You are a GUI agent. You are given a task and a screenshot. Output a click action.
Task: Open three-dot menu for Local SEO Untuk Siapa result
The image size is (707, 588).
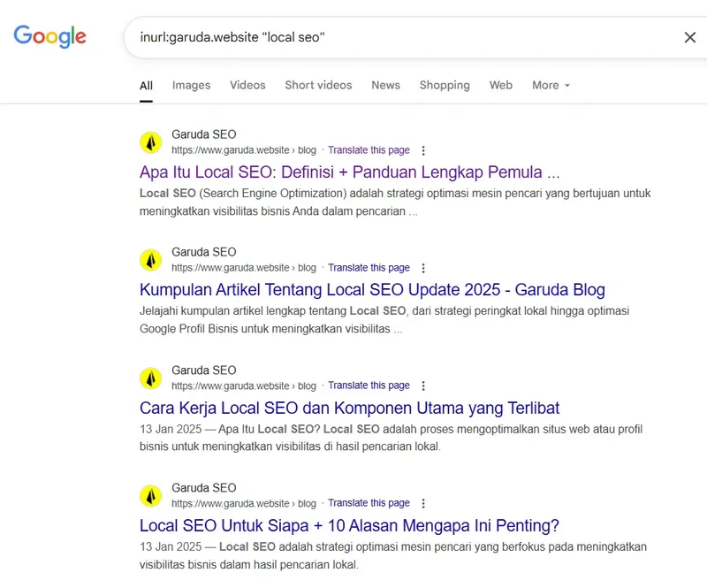[423, 503]
